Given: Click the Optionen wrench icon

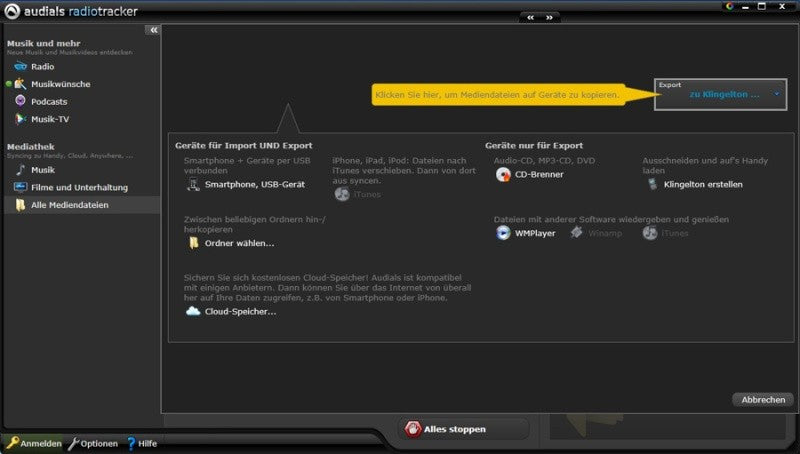Looking at the screenshot, I should (73, 443).
